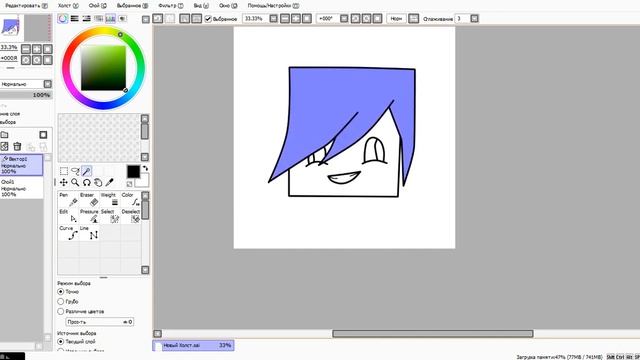Click the navigator zoom-out minus button
The image size is (640, 360).
(26, 49)
